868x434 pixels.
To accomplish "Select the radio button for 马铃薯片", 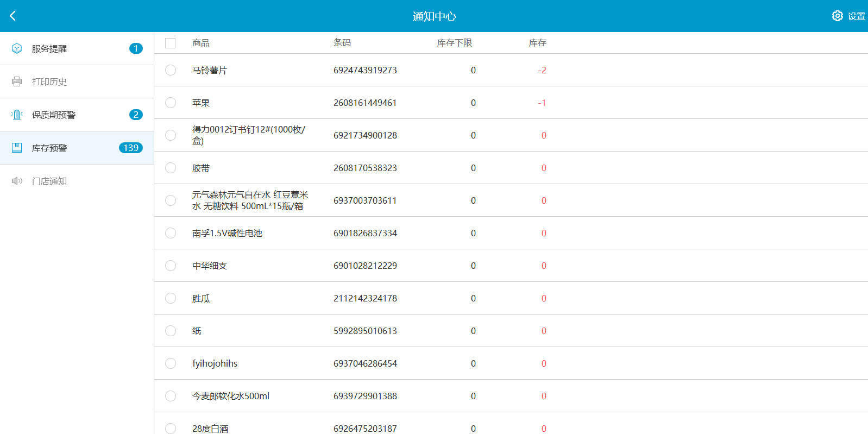I will click(x=171, y=70).
